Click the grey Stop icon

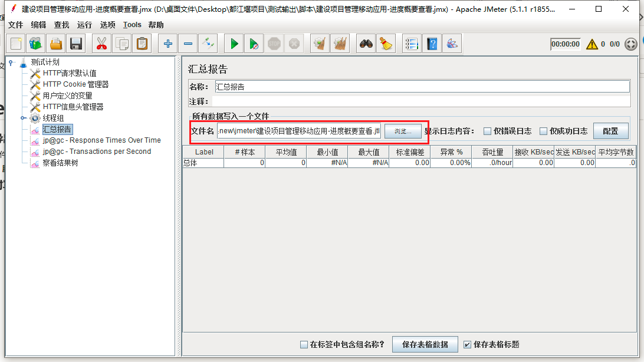click(x=274, y=44)
